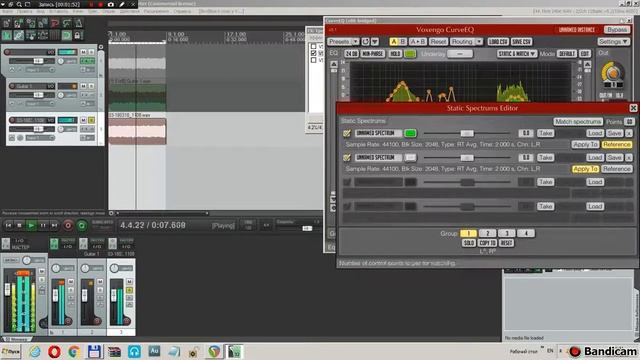Adjust the Guitar 1 track volume fader
Image resolution: width=640 pixels, height=360 pixels.
38,95
